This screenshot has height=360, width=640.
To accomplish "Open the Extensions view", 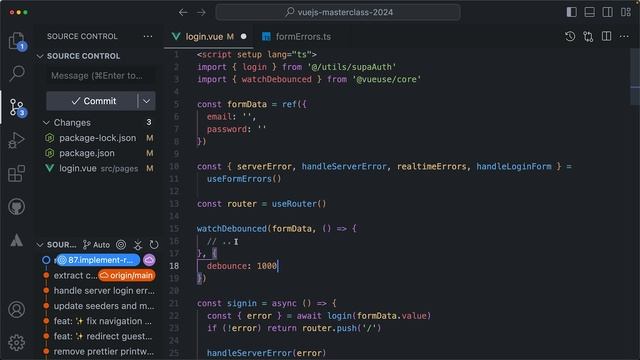I will (16, 173).
